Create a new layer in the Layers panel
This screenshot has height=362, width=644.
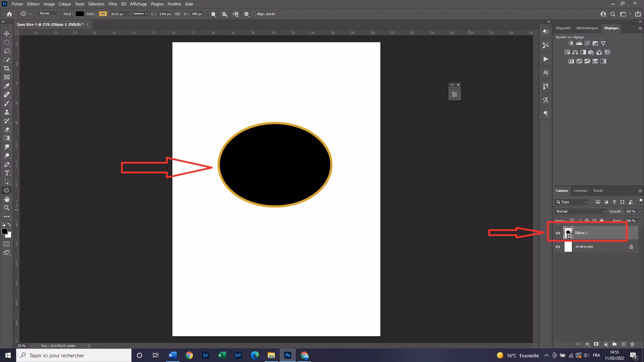pyautogui.click(x=624, y=344)
